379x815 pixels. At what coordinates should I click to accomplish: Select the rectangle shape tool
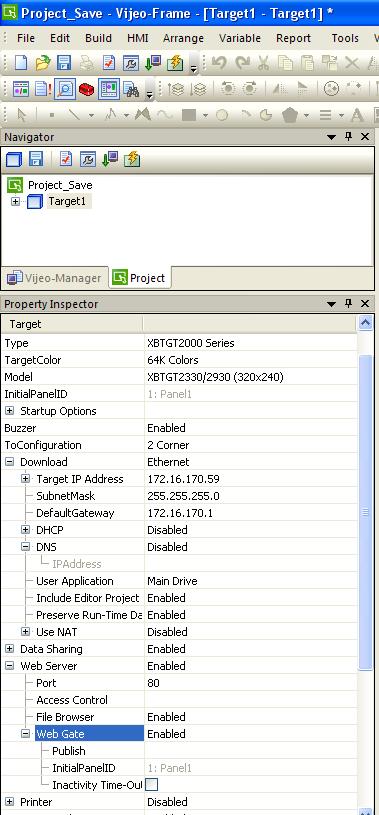click(x=189, y=115)
